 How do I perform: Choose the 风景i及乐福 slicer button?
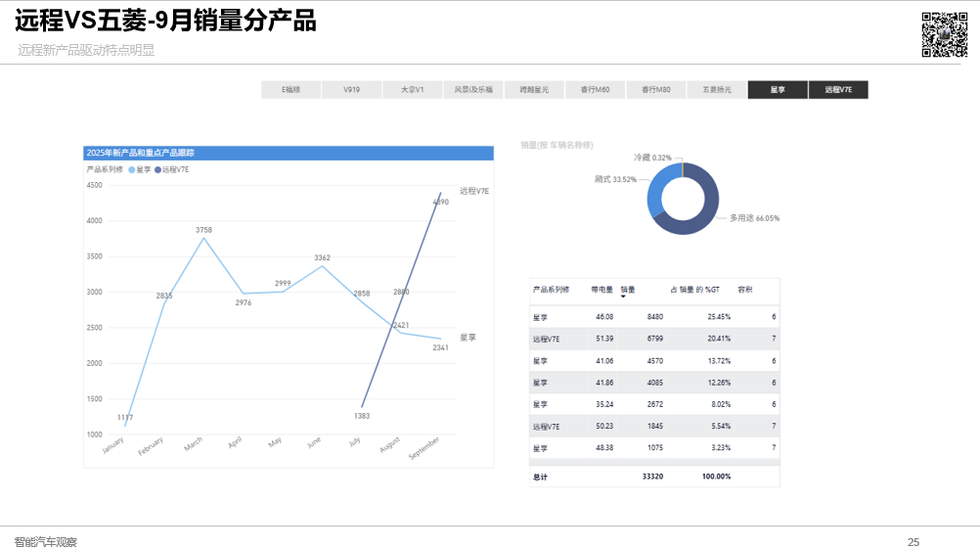pyautogui.click(x=473, y=89)
